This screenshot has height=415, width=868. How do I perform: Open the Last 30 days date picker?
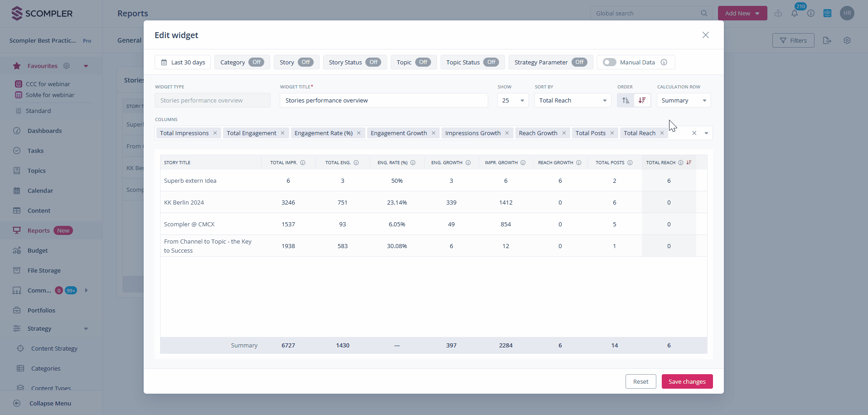point(183,62)
